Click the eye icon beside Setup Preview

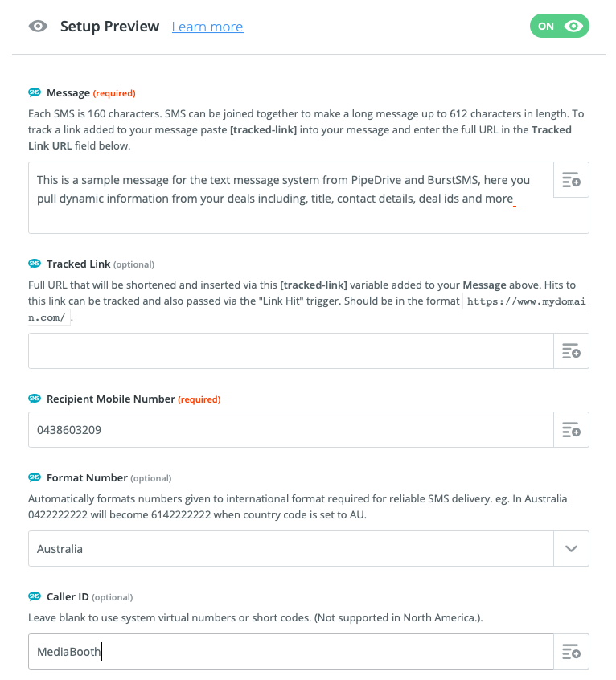pos(38,27)
